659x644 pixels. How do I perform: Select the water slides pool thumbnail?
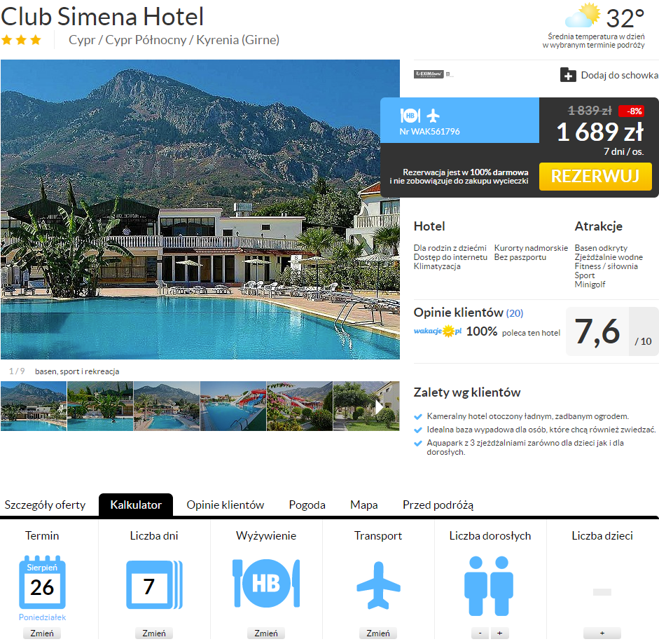point(233,406)
